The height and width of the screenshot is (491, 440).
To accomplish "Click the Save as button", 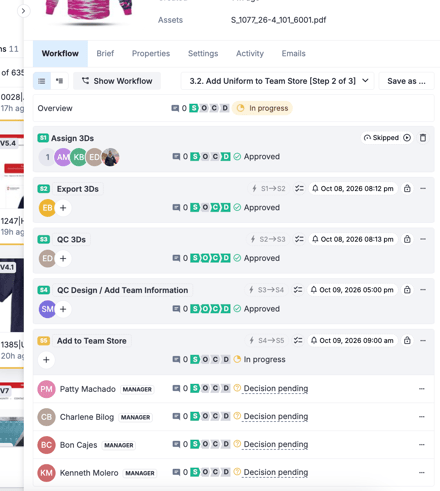I will coord(406,81).
